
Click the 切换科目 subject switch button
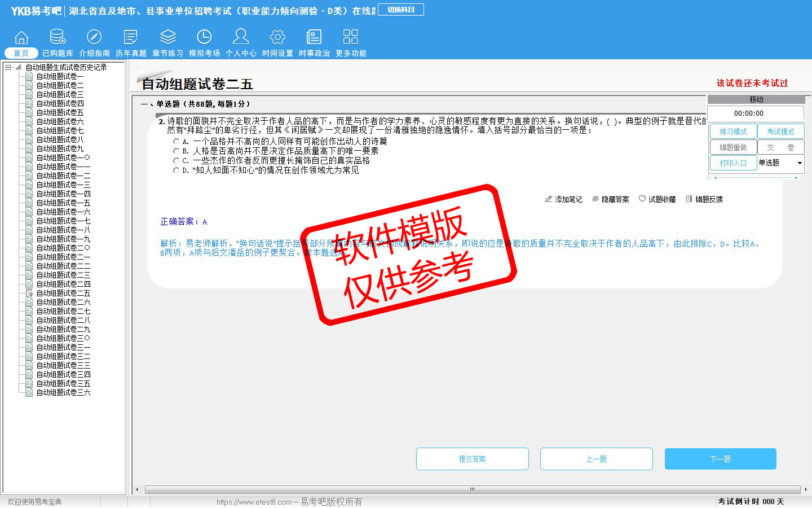point(401,10)
